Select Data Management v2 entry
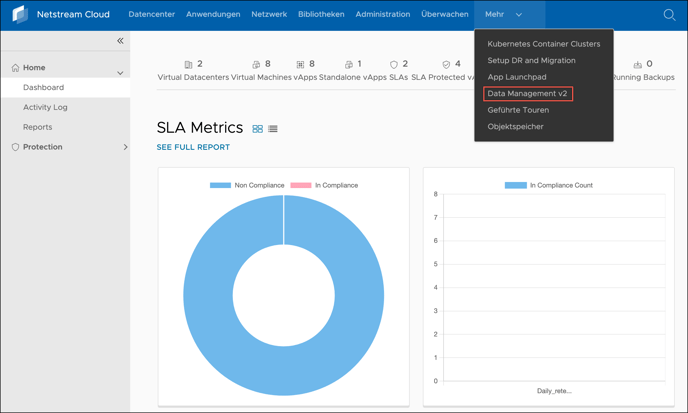 coord(527,93)
